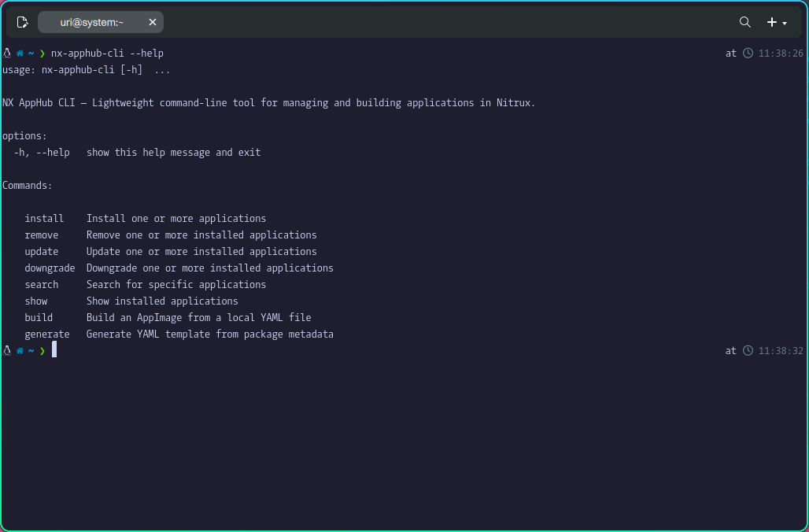The height and width of the screenshot is (532, 809).
Task: Click the 11:38:26 timestamp text
Action: (x=781, y=54)
